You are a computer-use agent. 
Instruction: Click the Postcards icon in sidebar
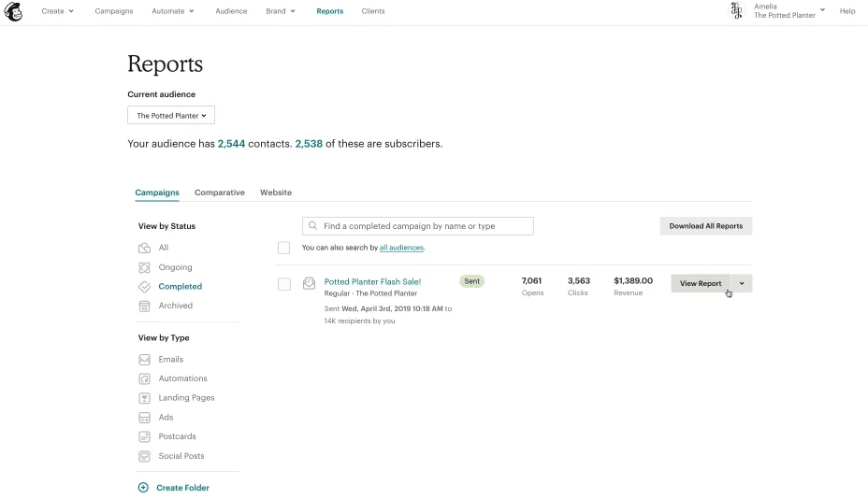coord(144,436)
